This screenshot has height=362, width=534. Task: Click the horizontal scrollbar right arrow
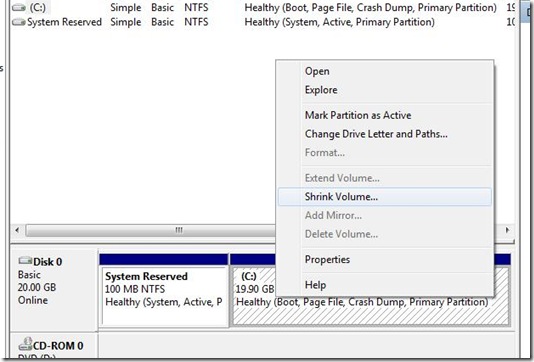tap(507, 230)
